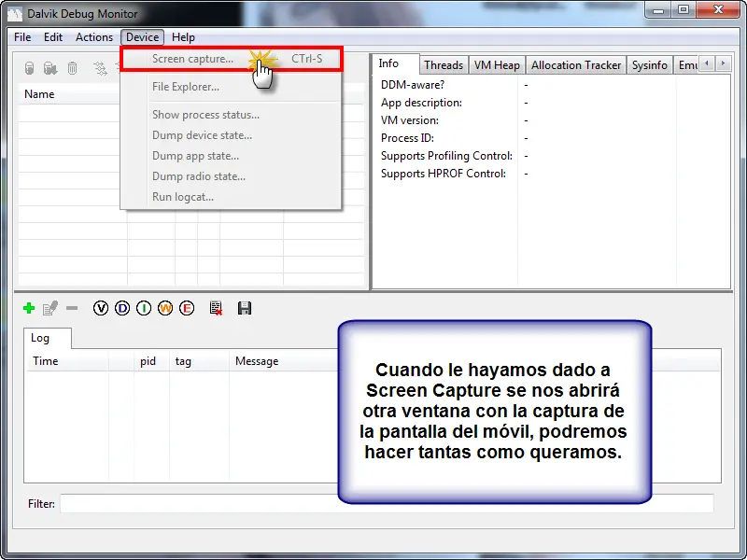Select the Log tab

coord(47,338)
